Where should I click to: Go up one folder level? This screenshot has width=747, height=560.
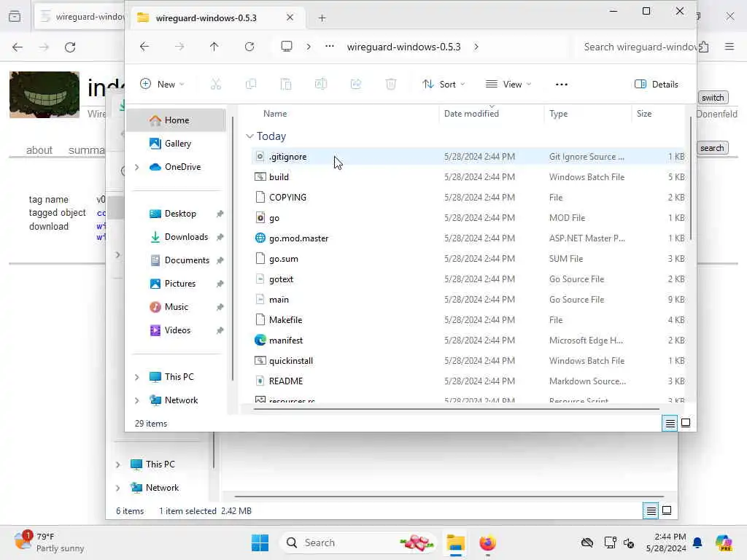pyautogui.click(x=214, y=47)
